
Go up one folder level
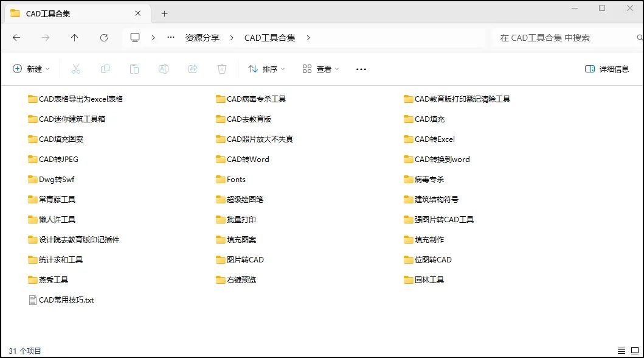click(74, 38)
